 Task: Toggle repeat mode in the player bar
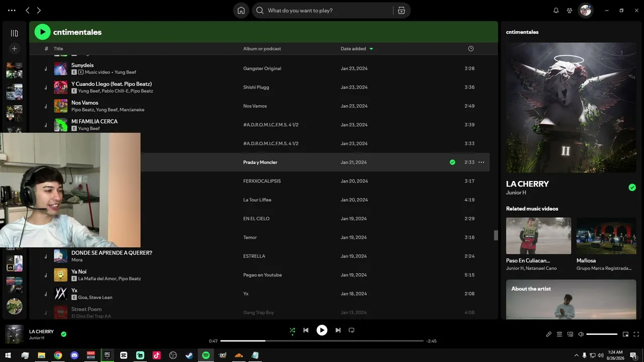tap(352, 330)
